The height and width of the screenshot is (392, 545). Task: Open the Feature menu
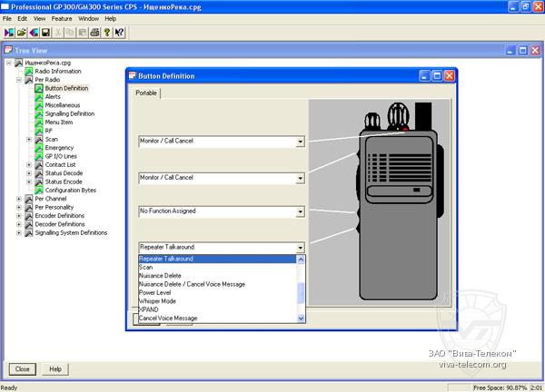click(x=61, y=18)
